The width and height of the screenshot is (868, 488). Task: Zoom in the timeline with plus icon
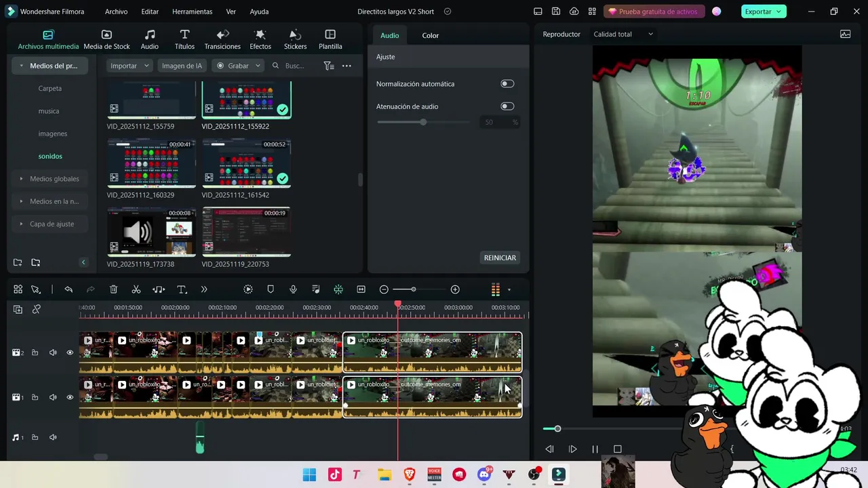[455, 289]
